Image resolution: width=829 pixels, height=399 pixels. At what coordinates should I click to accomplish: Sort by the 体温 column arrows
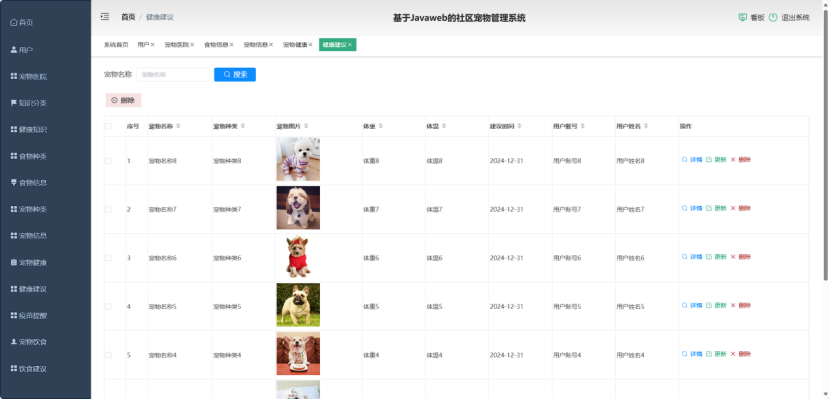(444, 126)
